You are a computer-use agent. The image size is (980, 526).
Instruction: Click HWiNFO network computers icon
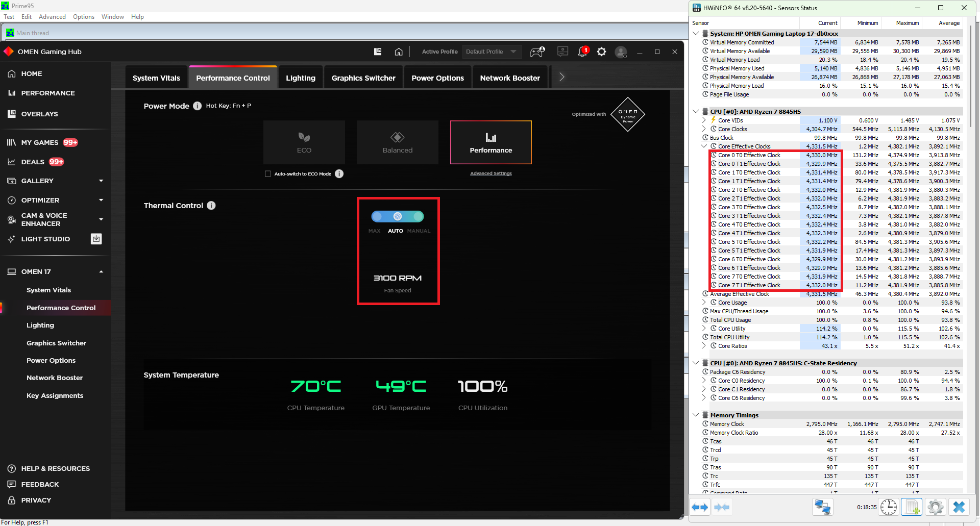822,507
